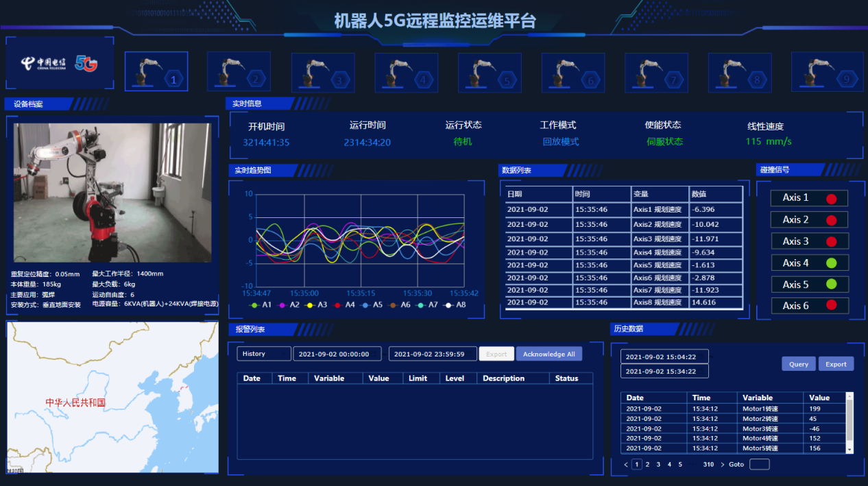
Task: Select robot 1 icon in top bar
Action: tap(156, 71)
